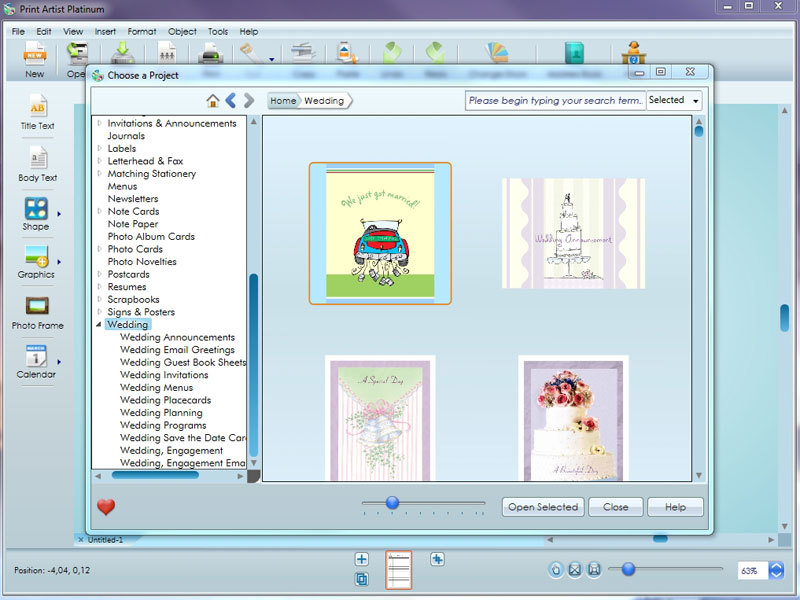Viewport: 800px width, 600px height.
Task: Select Wedding Placecards in the tree
Action: [x=165, y=400]
